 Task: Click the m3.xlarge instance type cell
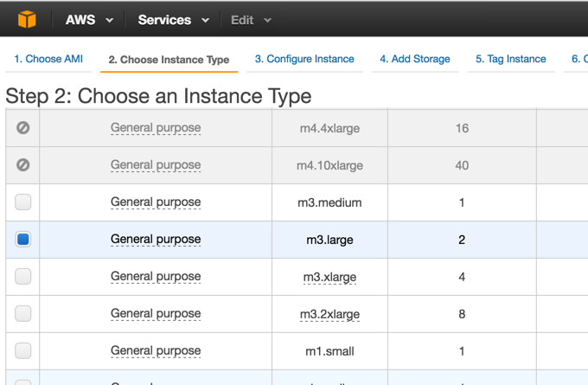click(329, 277)
